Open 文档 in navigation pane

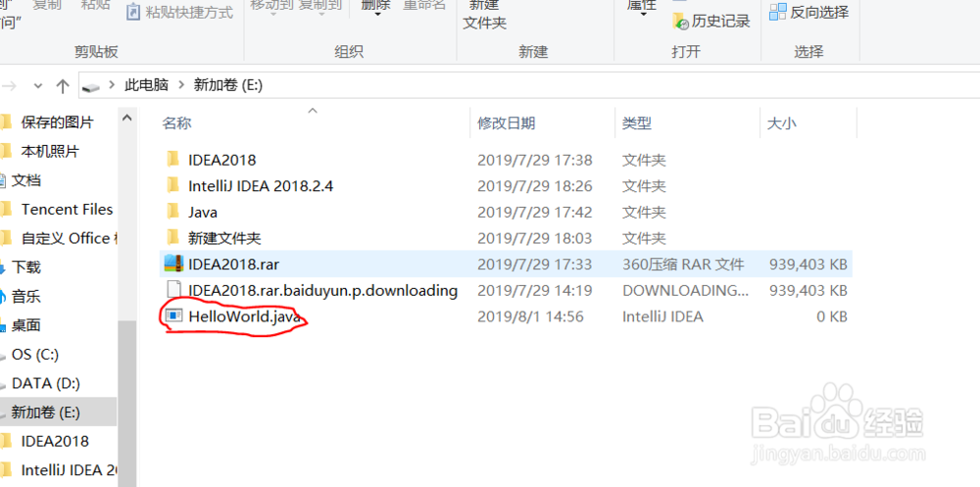(26, 180)
